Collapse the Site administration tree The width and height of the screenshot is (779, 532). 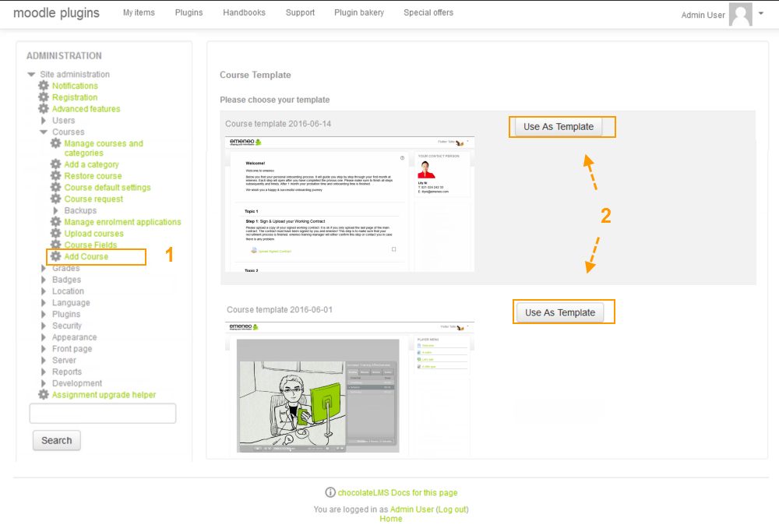click(x=31, y=74)
